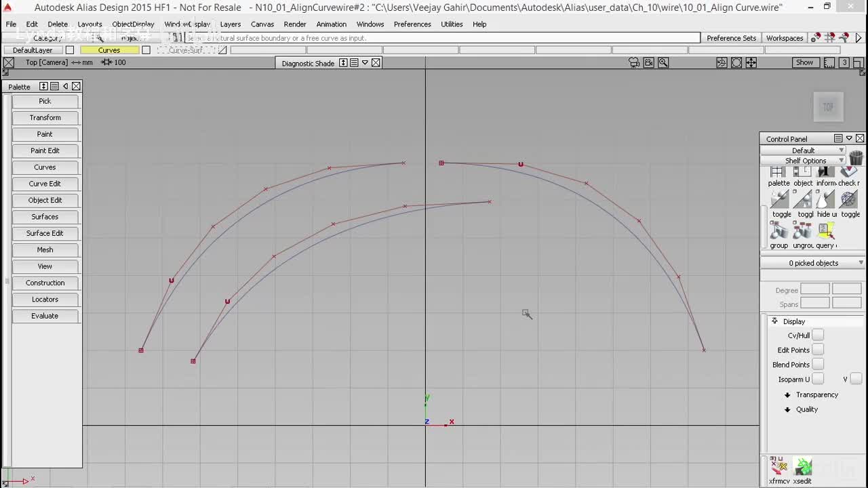868x488 pixels.
Task: Click the Workspaces button
Action: tap(785, 38)
